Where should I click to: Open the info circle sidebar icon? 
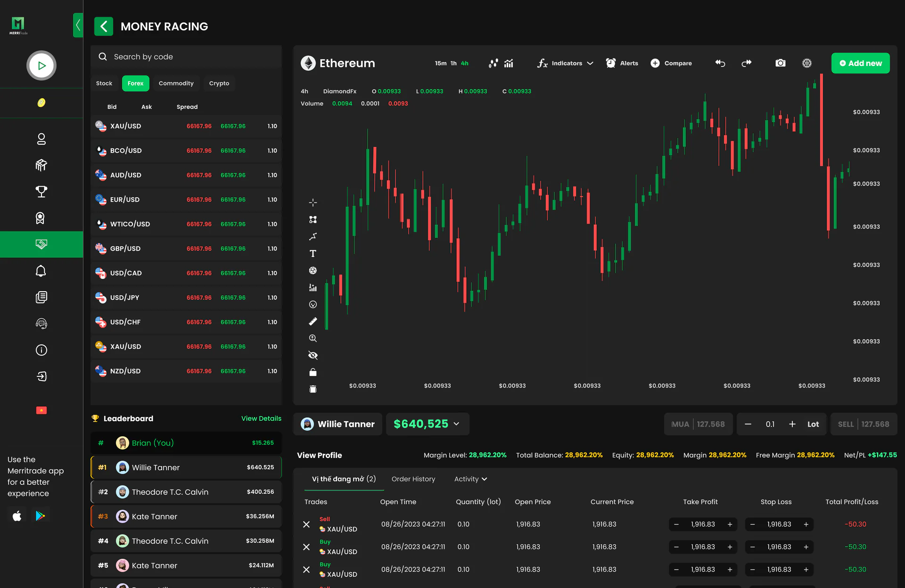pos(41,350)
